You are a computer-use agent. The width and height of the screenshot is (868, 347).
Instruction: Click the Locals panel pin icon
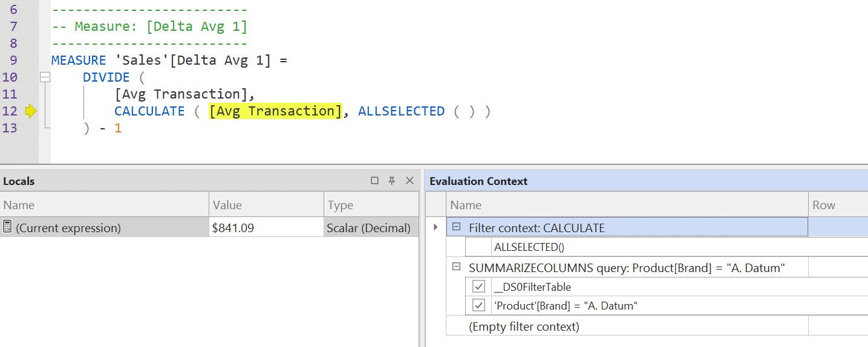coord(392,181)
